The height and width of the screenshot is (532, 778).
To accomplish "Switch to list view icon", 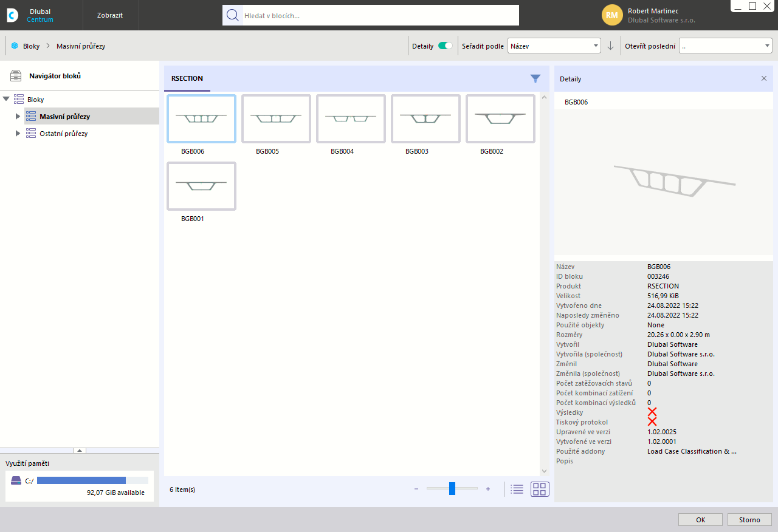I will (517, 489).
